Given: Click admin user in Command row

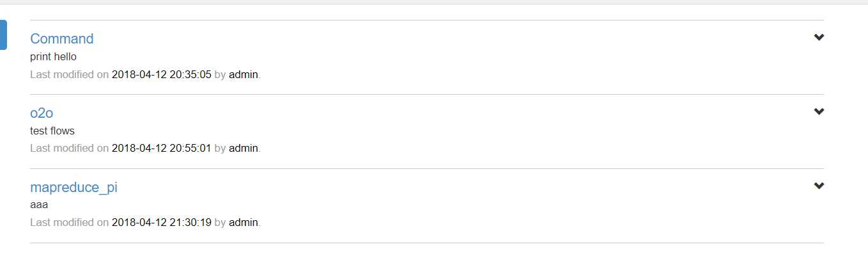Looking at the screenshot, I should [x=243, y=74].
